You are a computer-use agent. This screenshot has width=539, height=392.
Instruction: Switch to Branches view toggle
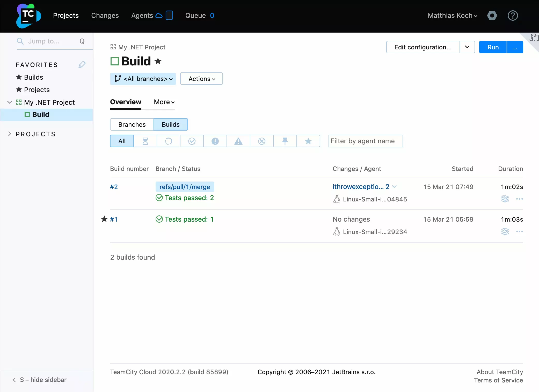click(132, 125)
